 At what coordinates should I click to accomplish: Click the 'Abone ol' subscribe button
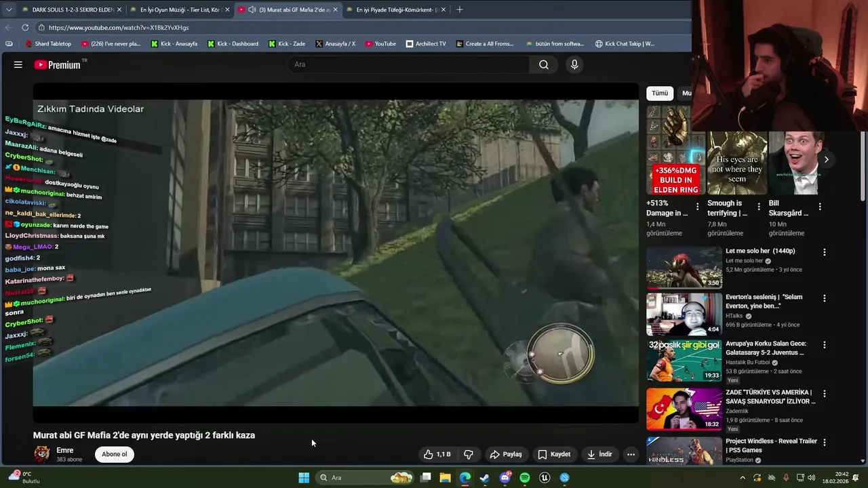point(114,454)
